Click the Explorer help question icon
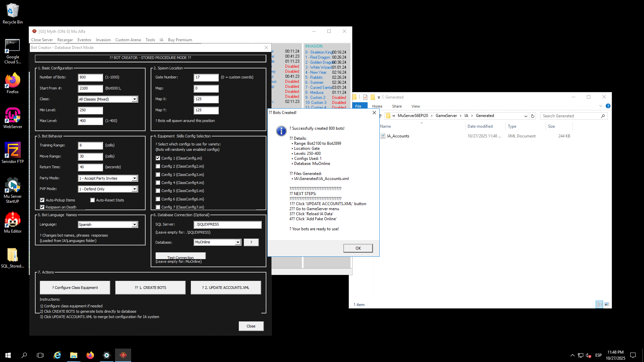This screenshot has height=362, width=644. tap(608, 106)
